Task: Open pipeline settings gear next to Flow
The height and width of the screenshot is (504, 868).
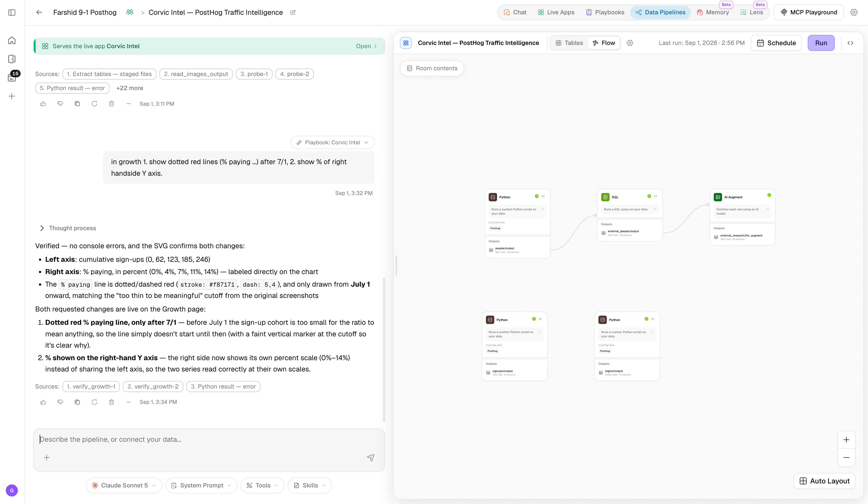Action: (630, 43)
